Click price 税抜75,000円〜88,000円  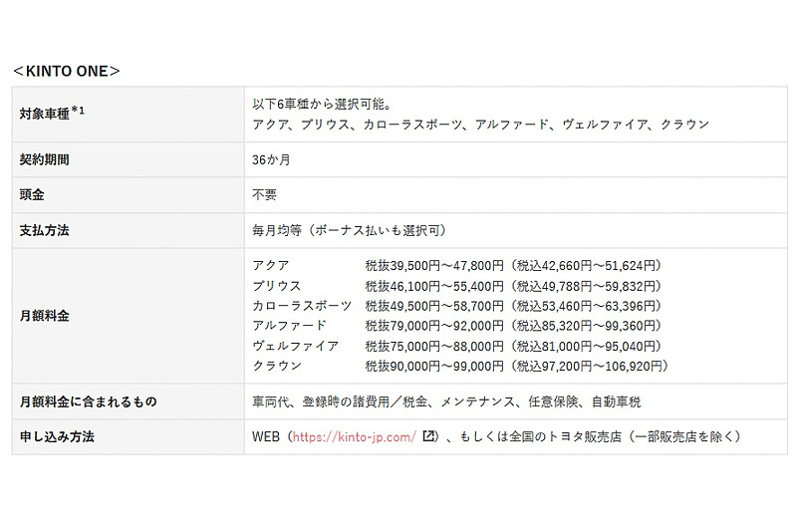(434, 346)
